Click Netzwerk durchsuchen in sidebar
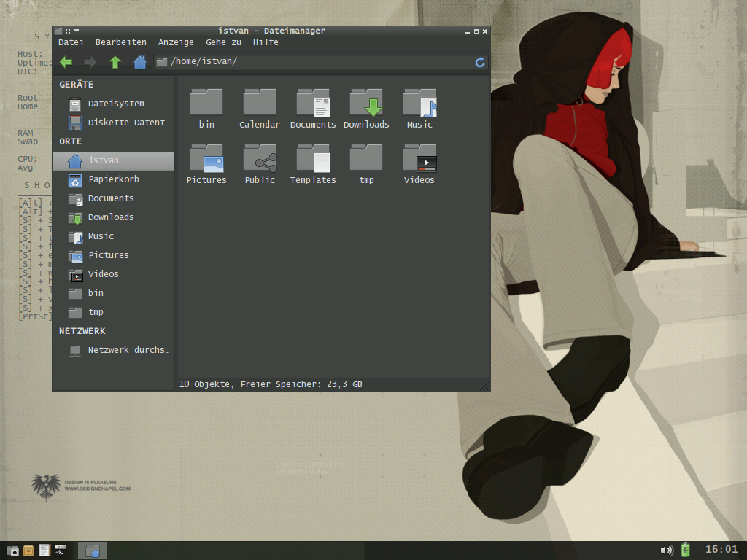 click(x=114, y=350)
